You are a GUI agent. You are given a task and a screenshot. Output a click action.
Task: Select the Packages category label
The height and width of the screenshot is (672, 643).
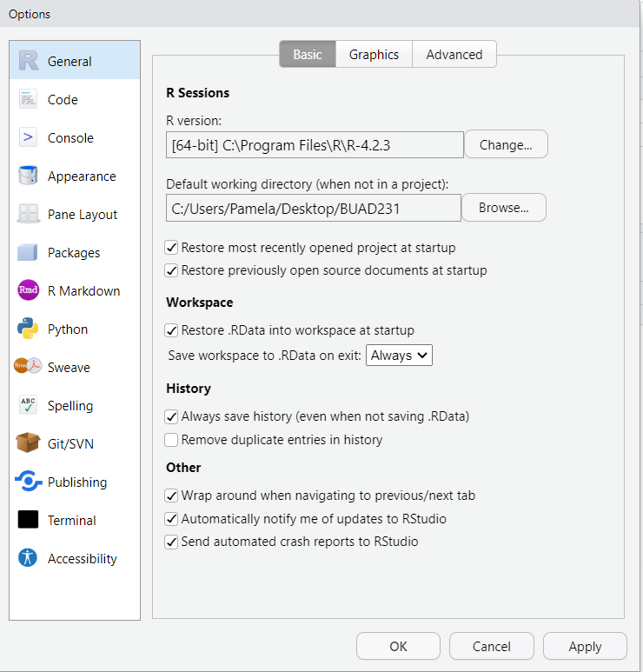(x=74, y=253)
